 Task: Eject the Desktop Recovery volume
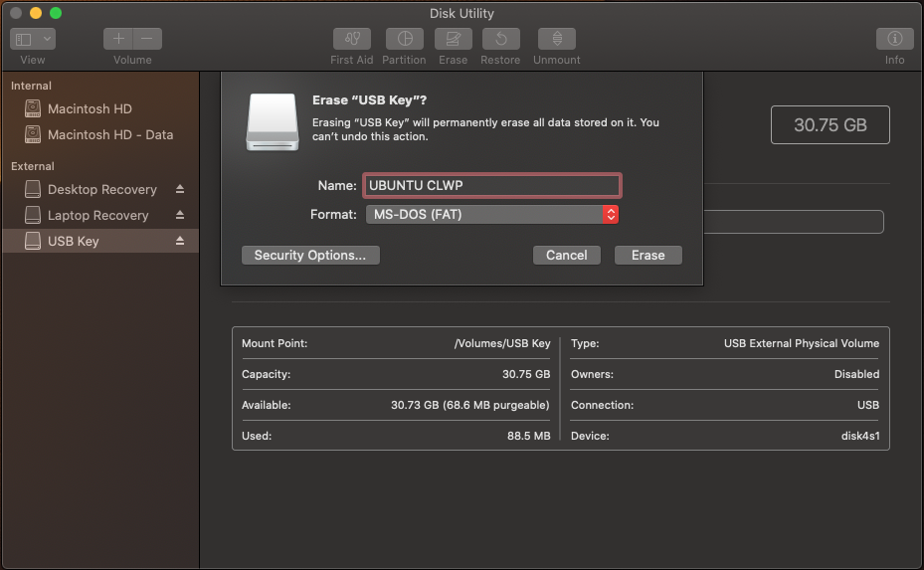180,189
